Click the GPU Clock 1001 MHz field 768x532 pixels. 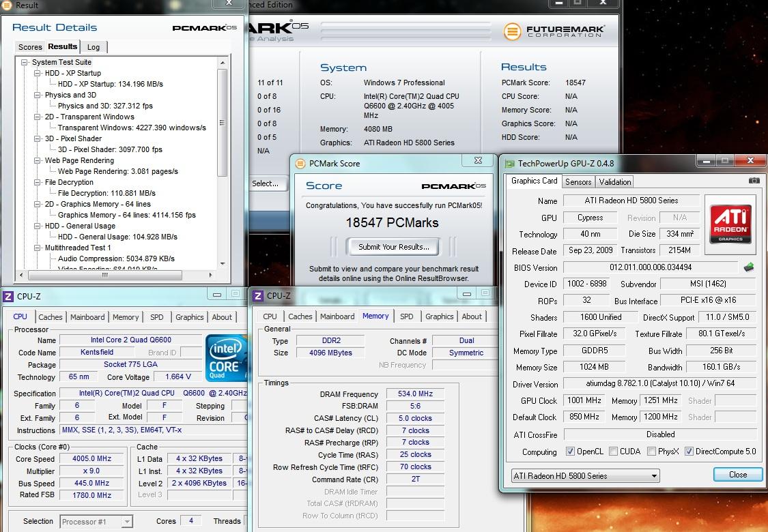click(x=584, y=400)
